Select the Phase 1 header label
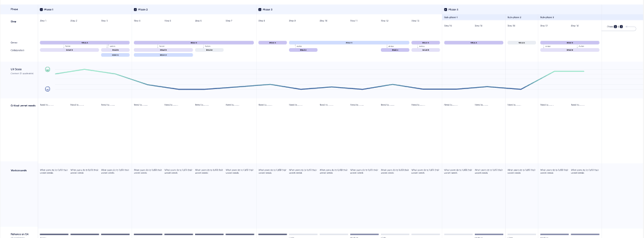The image size is (644, 238). coord(48,9)
